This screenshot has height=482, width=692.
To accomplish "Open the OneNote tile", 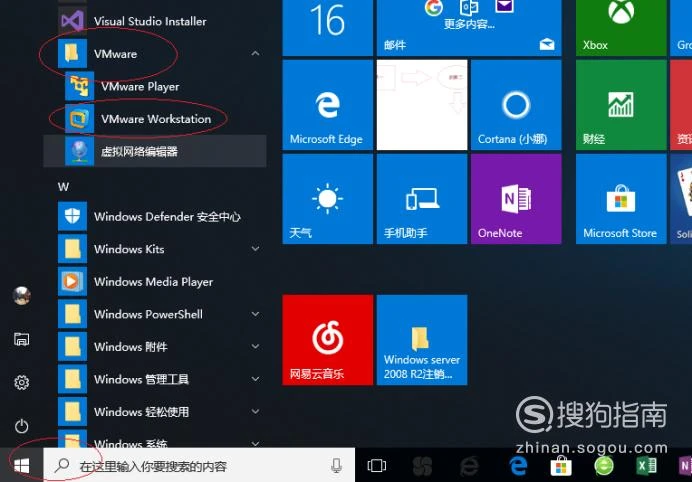I will [x=516, y=199].
